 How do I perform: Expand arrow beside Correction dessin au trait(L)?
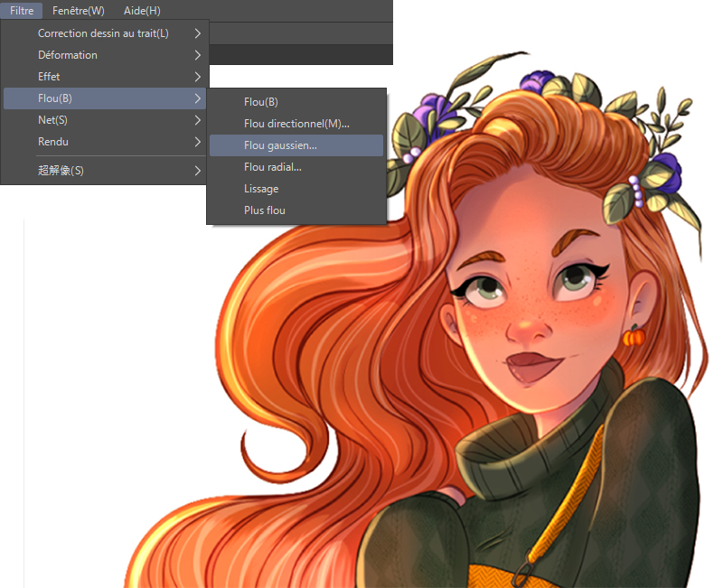(x=197, y=33)
